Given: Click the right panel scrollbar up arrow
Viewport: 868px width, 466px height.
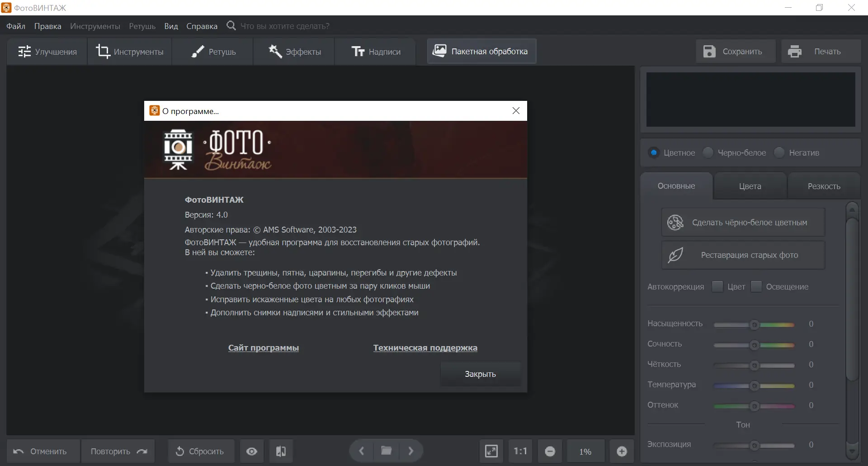Looking at the screenshot, I should (852, 209).
